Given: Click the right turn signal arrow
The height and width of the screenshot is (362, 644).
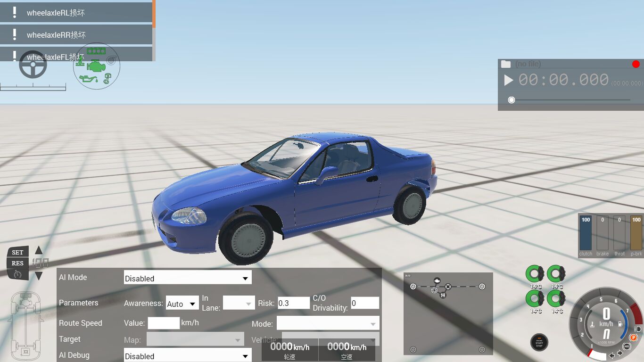Looking at the screenshot, I should click(x=620, y=353).
